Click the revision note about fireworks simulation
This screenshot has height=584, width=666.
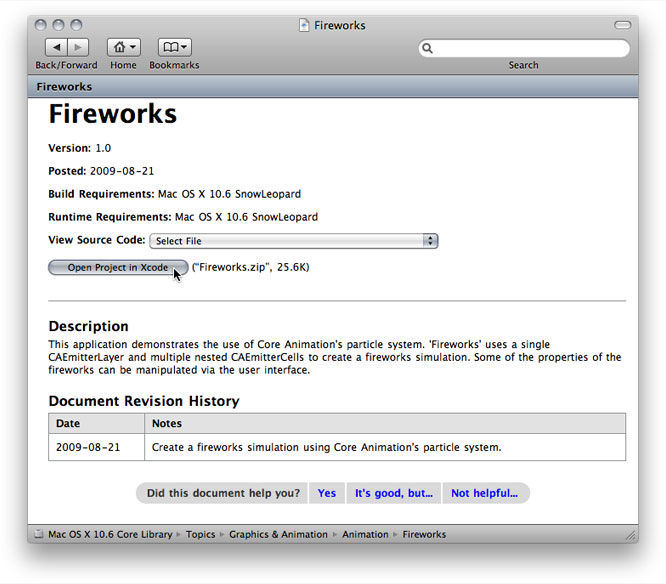pos(327,447)
